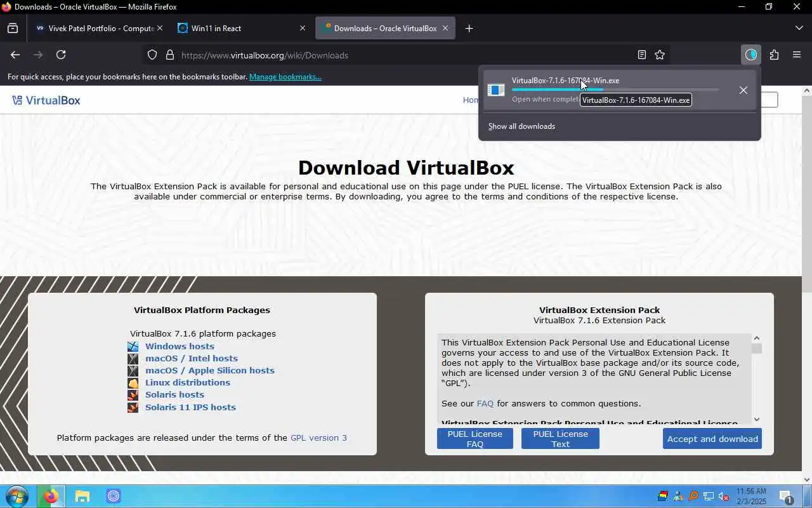Expand the list all tabs dropdown

pyautogui.click(x=799, y=28)
